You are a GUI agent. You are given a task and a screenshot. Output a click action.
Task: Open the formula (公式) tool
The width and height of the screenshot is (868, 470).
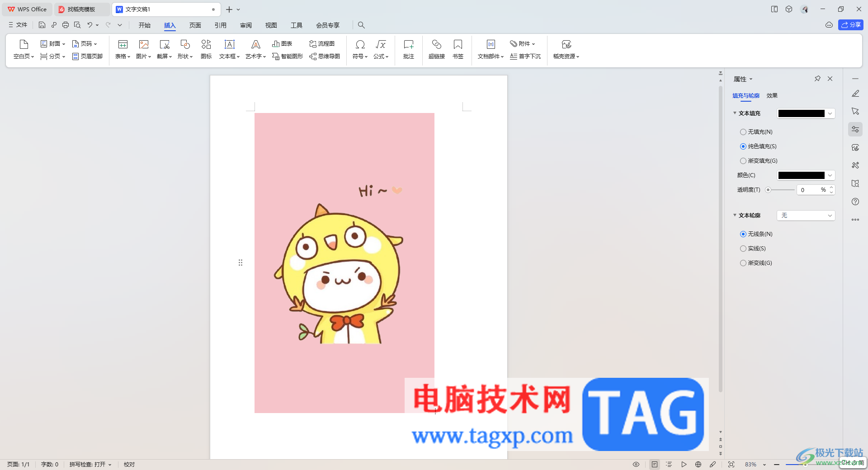tap(381, 50)
